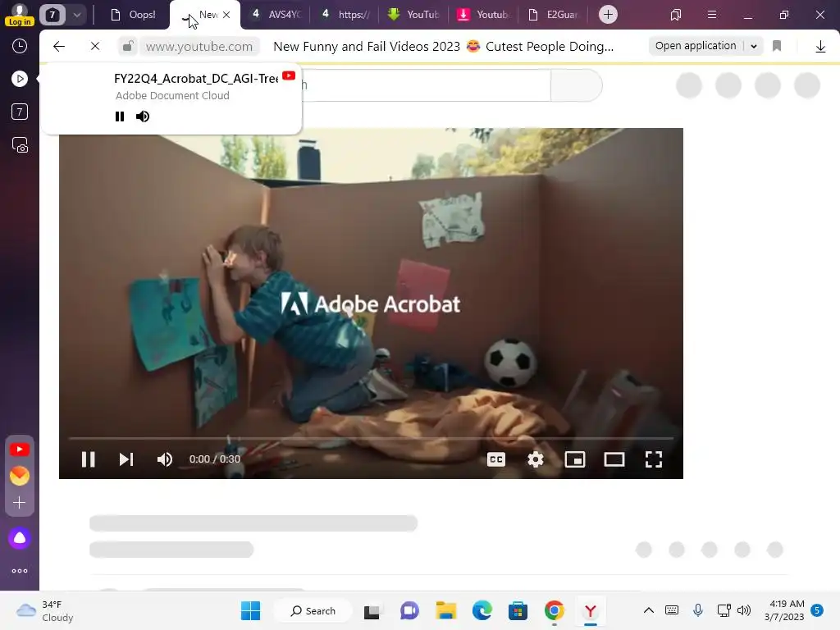Pause the Adobe Acrobat video
The width and height of the screenshot is (840, 630).
[89, 459]
